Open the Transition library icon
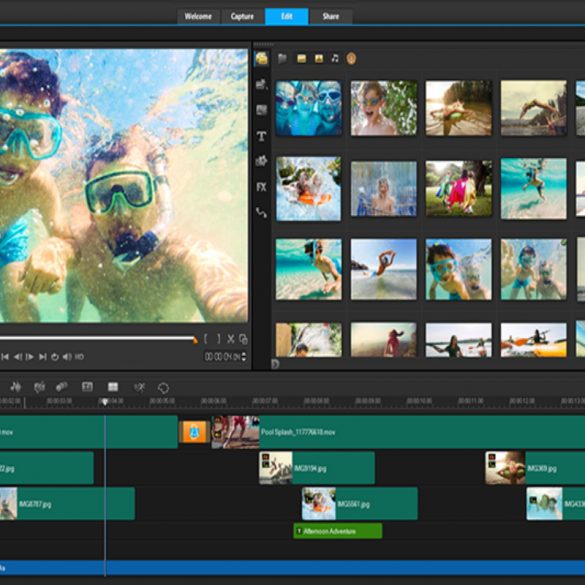 pos(262,110)
